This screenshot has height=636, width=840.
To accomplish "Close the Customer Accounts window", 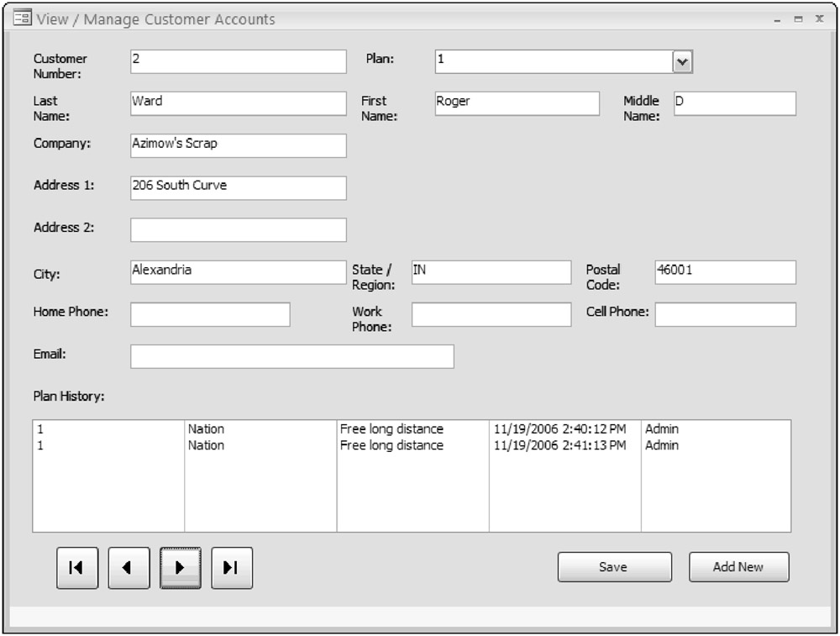I will coord(819,19).
